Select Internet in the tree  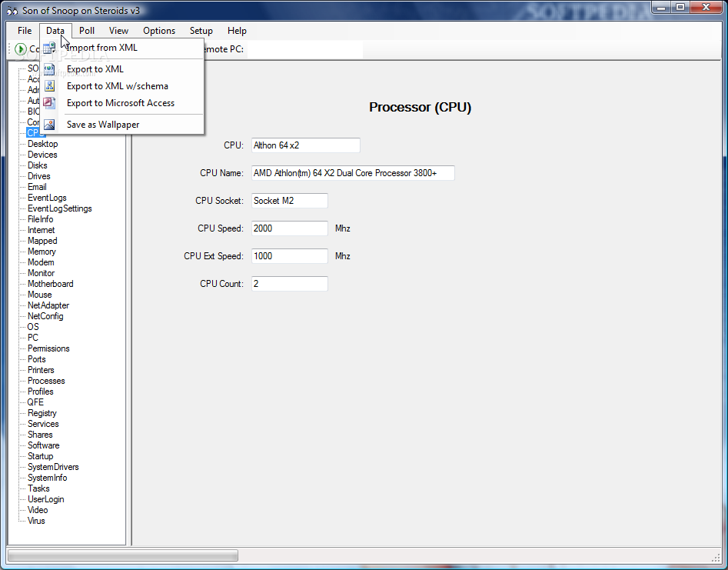pyautogui.click(x=41, y=230)
